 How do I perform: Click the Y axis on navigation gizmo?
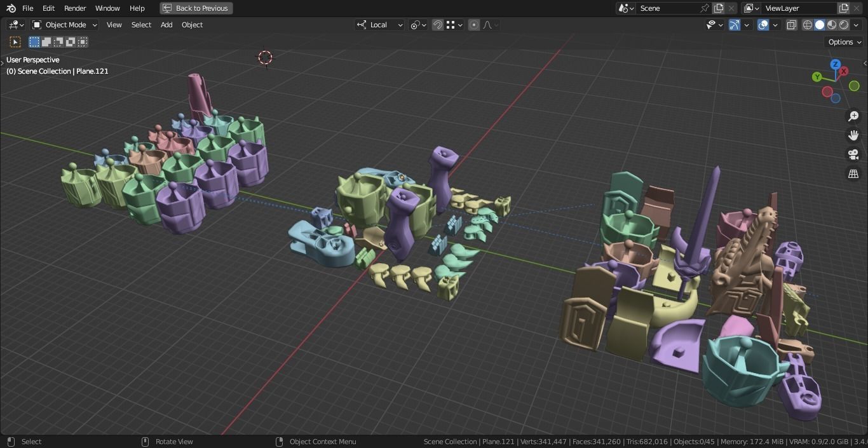click(x=817, y=77)
